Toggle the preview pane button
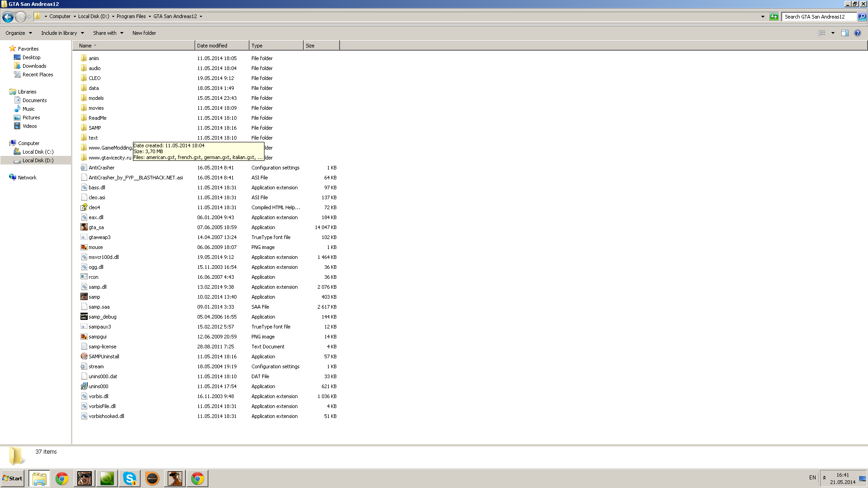 tap(844, 33)
